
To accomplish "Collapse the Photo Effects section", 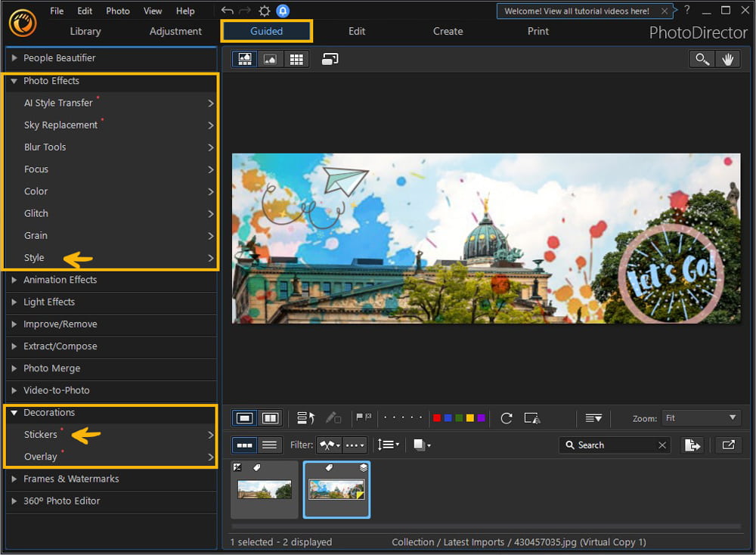I will [x=53, y=81].
